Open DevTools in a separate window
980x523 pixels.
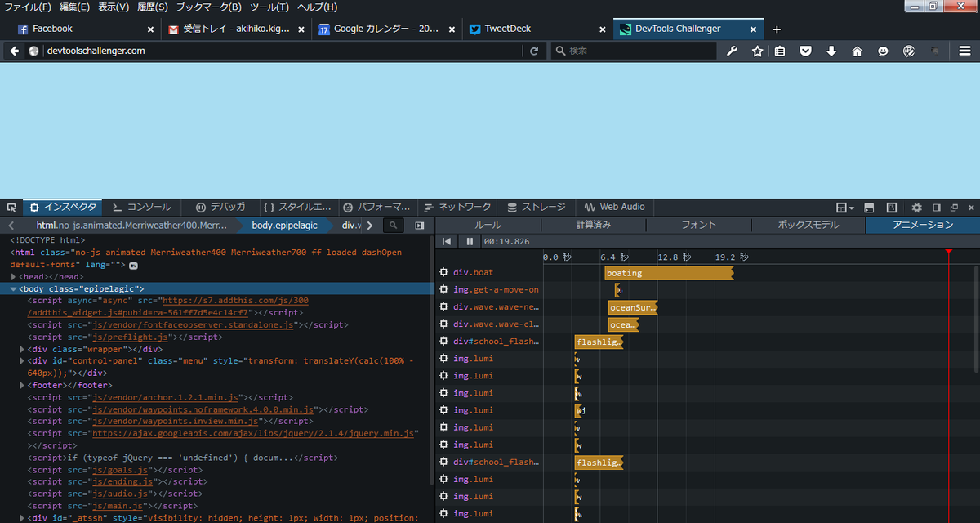tap(952, 207)
